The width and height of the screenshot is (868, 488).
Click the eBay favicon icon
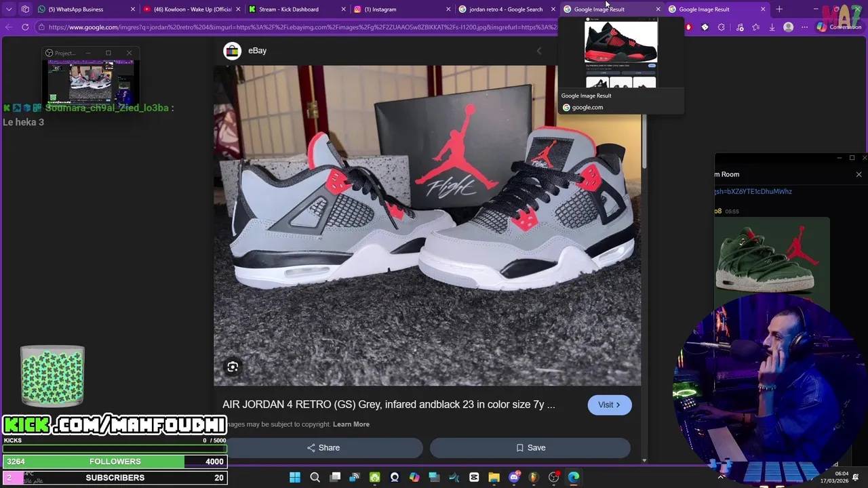tap(233, 51)
